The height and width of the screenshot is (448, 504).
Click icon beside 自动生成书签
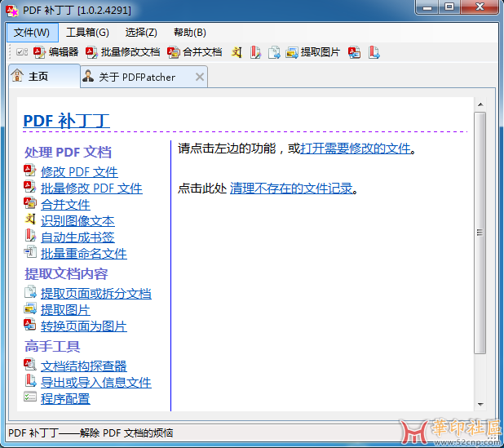click(x=30, y=235)
